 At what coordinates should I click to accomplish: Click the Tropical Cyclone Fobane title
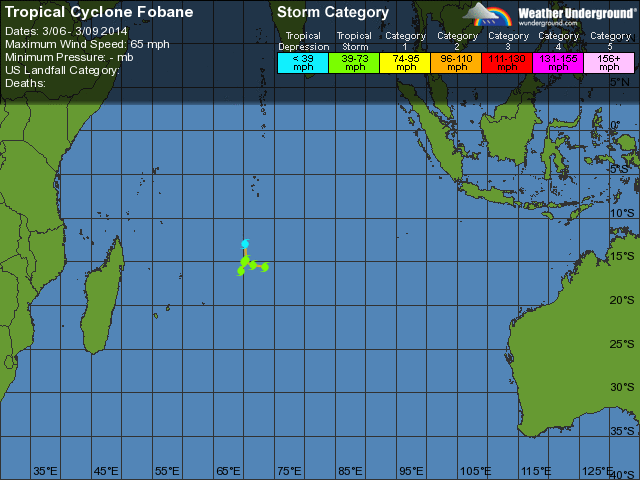coord(87,13)
